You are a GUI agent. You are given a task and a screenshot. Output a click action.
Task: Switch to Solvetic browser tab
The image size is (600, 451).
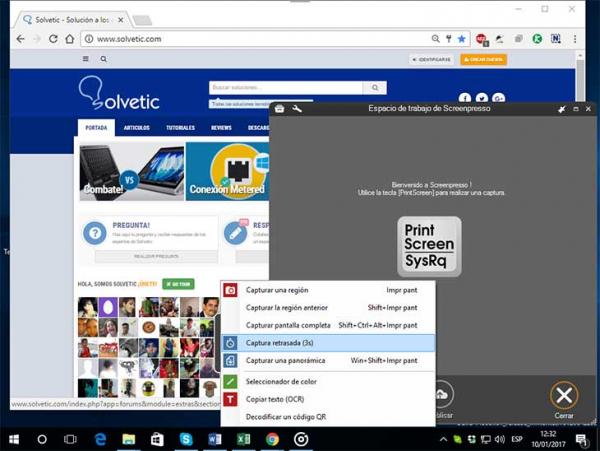pos(73,20)
